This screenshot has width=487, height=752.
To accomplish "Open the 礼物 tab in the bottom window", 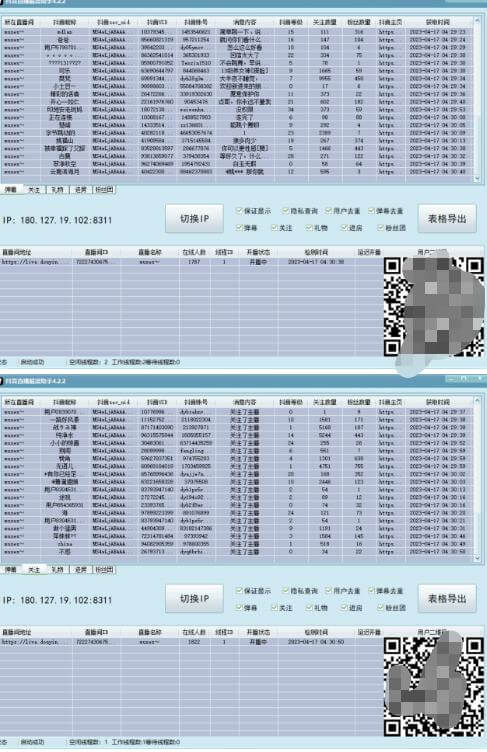I will pos(58,570).
